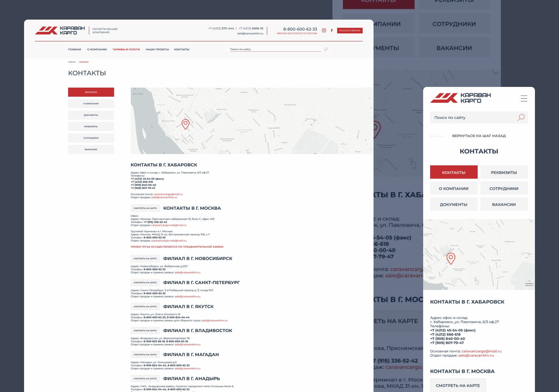Go to Наши проекты in navigation
559x392 pixels.
(x=157, y=50)
